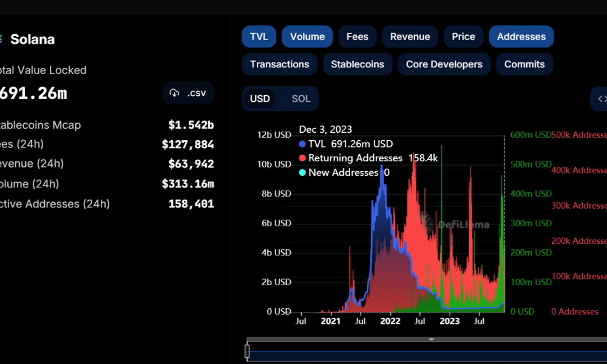Click the New Addresses cyan legend dot

(302, 172)
